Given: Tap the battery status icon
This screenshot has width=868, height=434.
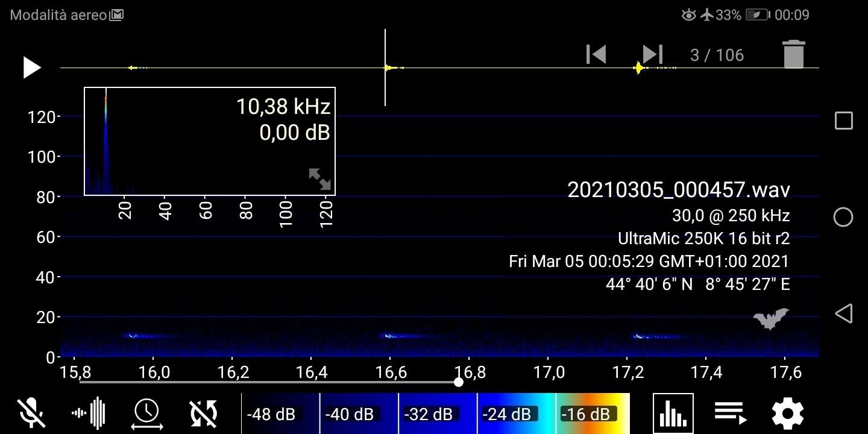Looking at the screenshot, I should (758, 15).
